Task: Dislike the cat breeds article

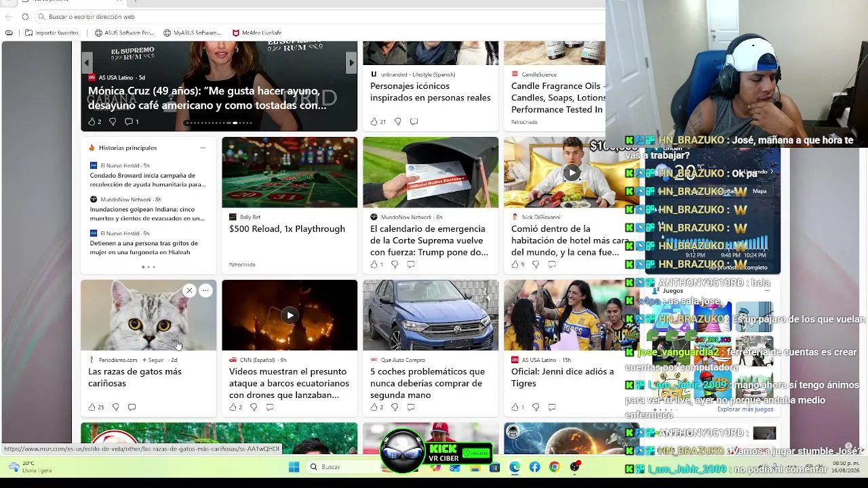Action: click(115, 407)
